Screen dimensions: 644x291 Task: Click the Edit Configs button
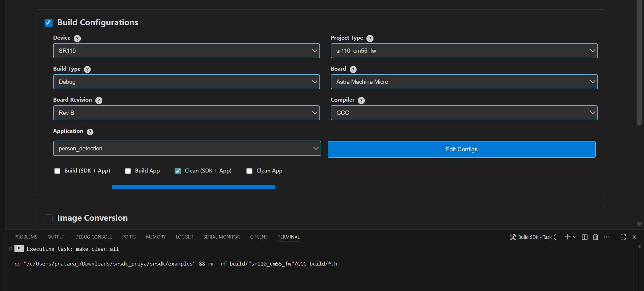click(461, 149)
